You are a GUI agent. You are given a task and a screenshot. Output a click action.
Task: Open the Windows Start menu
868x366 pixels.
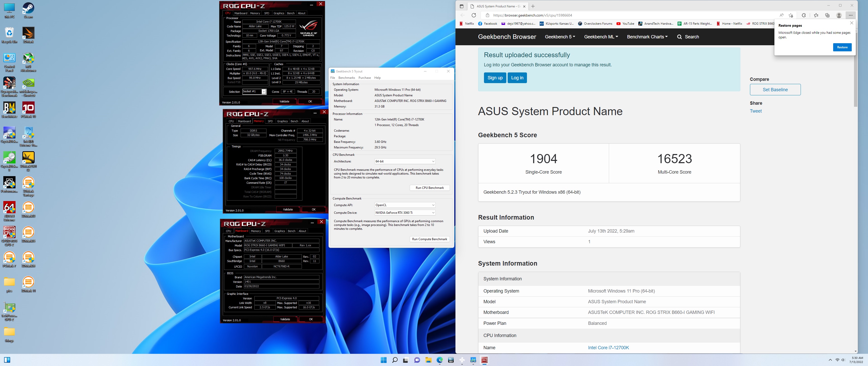point(384,360)
